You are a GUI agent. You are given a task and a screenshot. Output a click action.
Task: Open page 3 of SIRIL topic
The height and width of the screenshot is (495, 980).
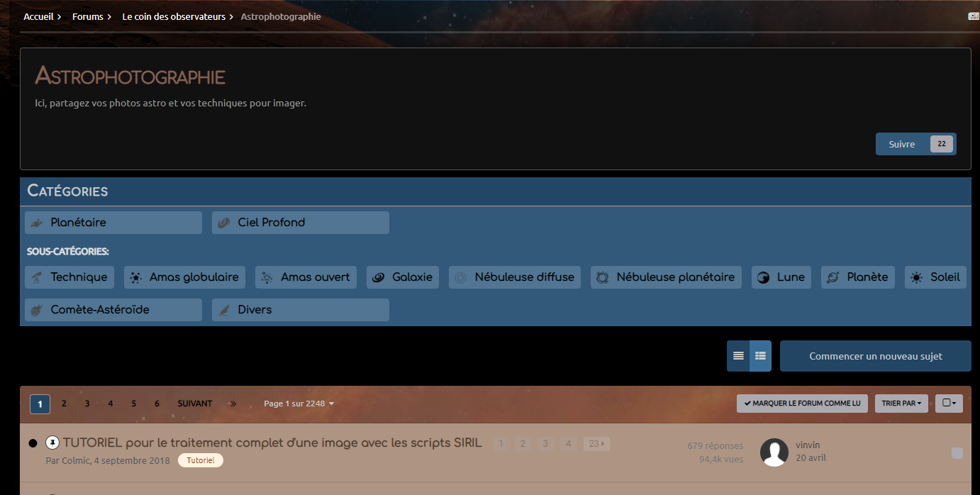click(545, 444)
